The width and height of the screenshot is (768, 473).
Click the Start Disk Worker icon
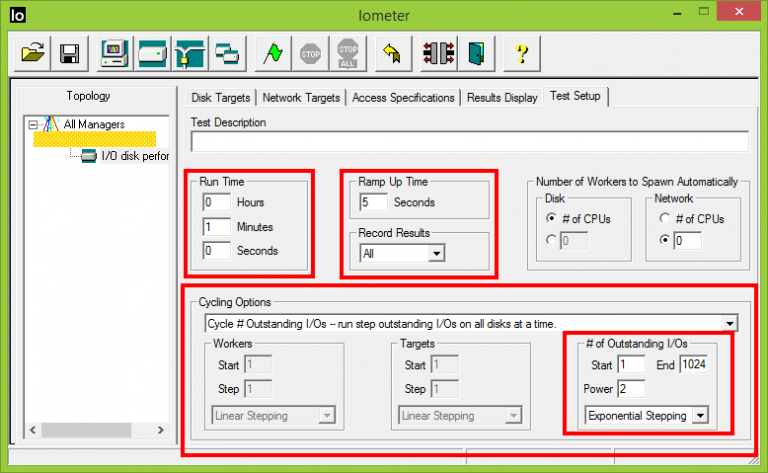pos(152,53)
